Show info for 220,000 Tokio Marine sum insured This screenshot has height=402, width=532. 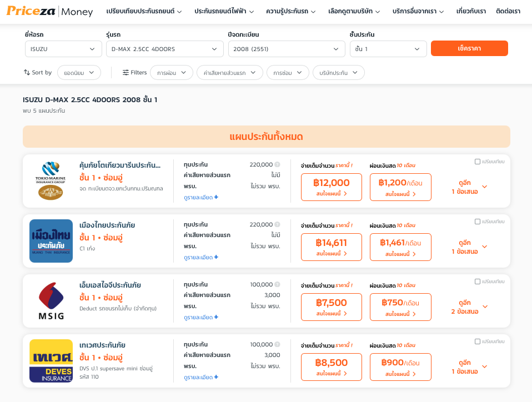pos(277,164)
